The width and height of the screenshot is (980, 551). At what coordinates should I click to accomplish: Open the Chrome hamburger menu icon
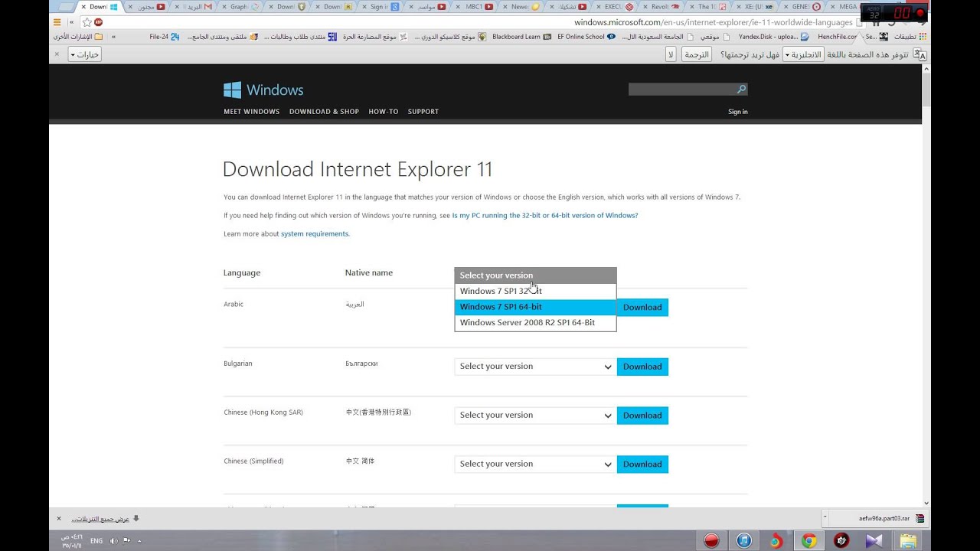pos(57,22)
